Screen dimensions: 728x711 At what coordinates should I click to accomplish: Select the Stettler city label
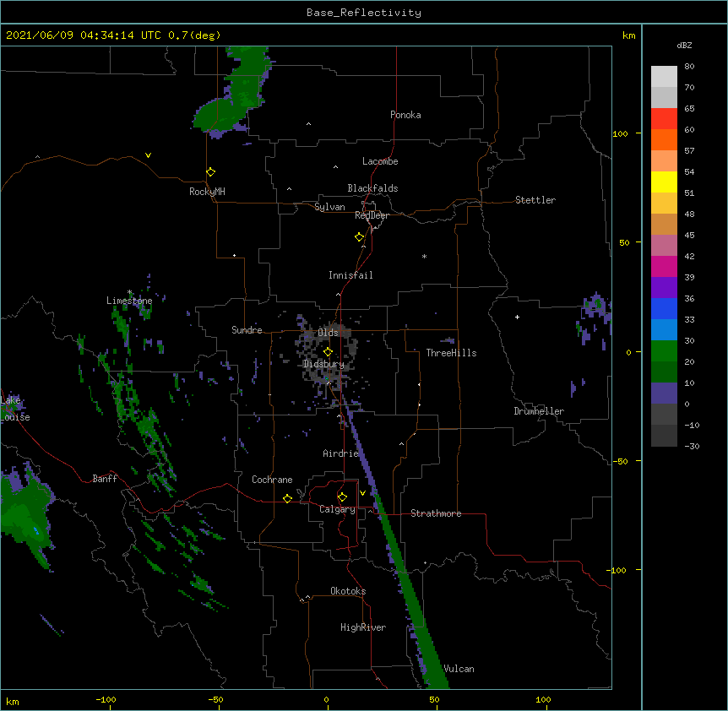(x=535, y=200)
